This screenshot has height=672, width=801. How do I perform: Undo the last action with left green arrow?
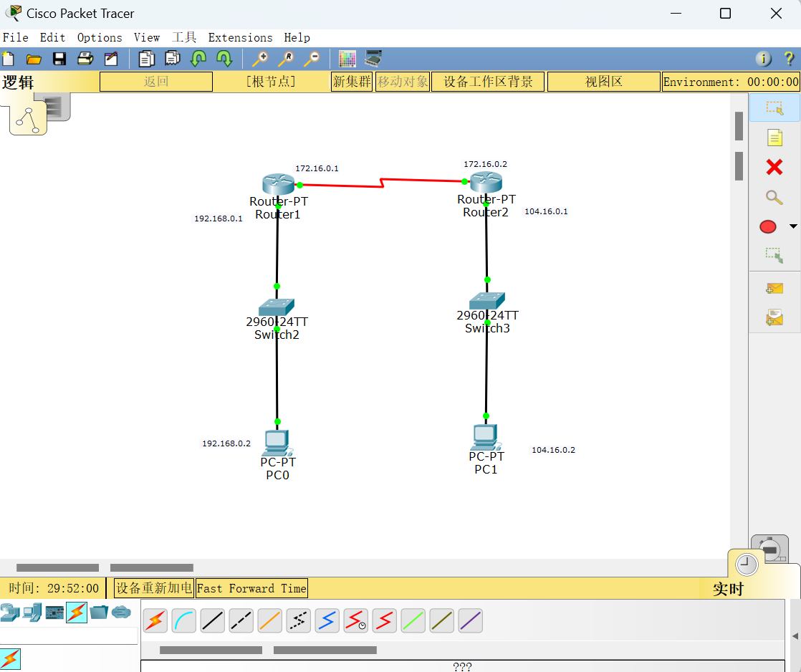(x=198, y=59)
